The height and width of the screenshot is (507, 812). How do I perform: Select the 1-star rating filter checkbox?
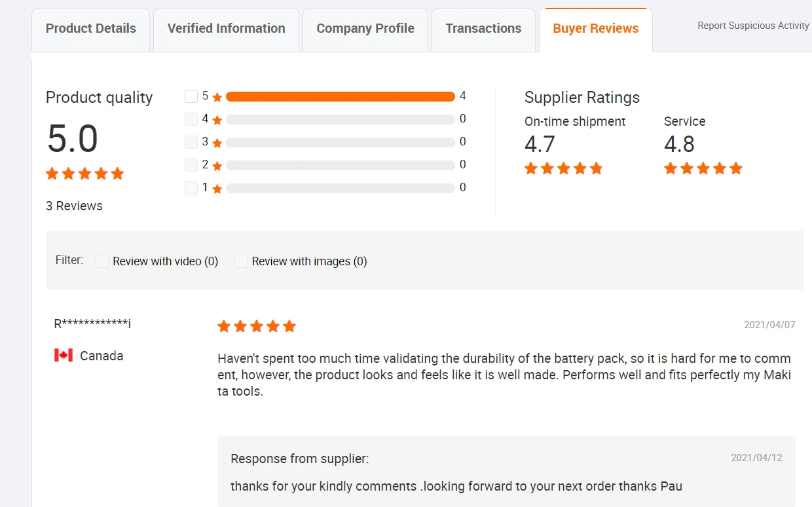191,188
